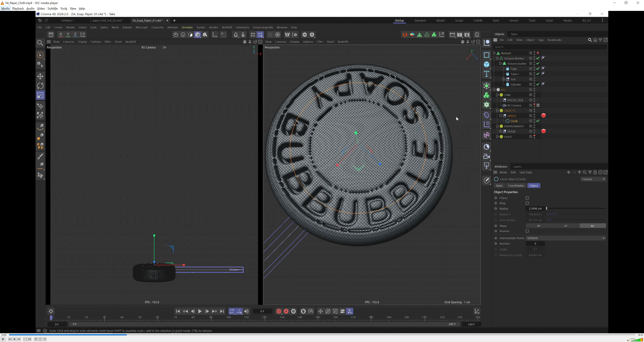
Task: Toggle Y axis lock
Action: coord(68,35)
